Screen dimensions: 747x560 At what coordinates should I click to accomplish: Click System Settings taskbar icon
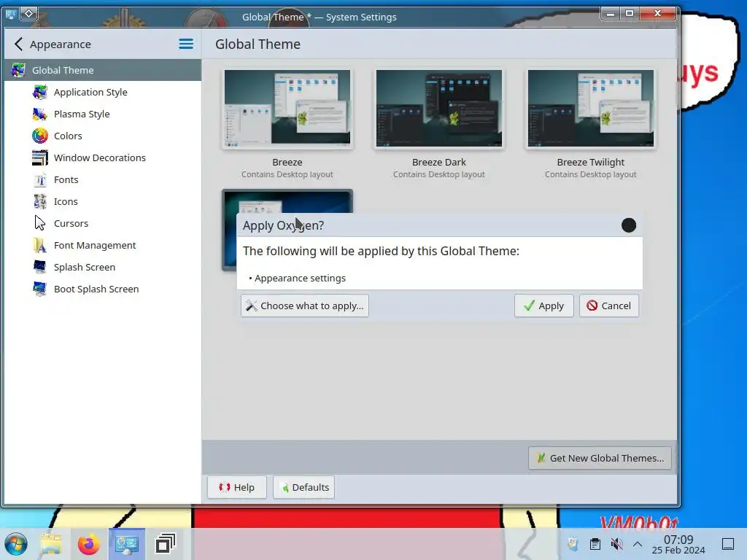(127, 544)
